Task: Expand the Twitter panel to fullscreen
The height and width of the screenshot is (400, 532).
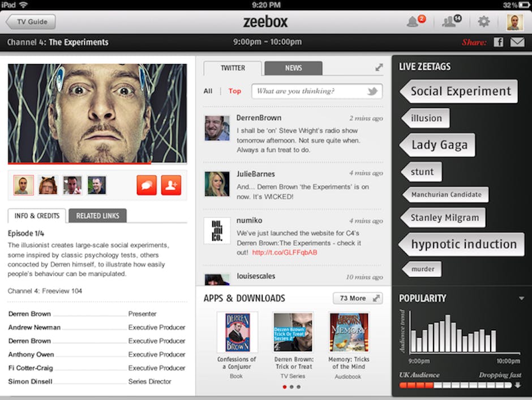Action: (x=379, y=67)
